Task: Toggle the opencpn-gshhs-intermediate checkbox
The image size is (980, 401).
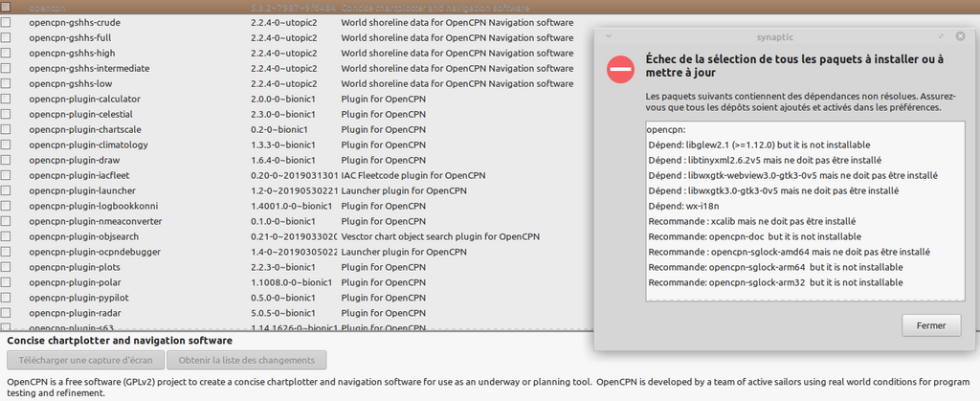Action: pyautogui.click(x=6, y=68)
